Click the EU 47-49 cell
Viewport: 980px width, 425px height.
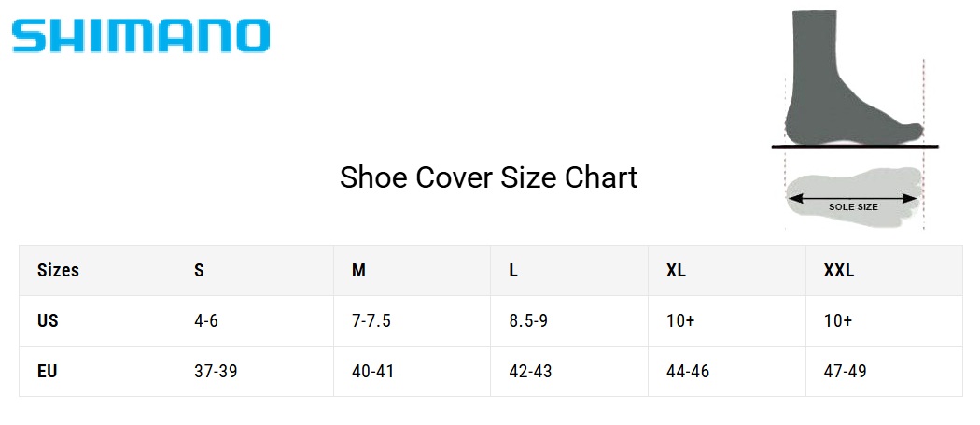845,372
